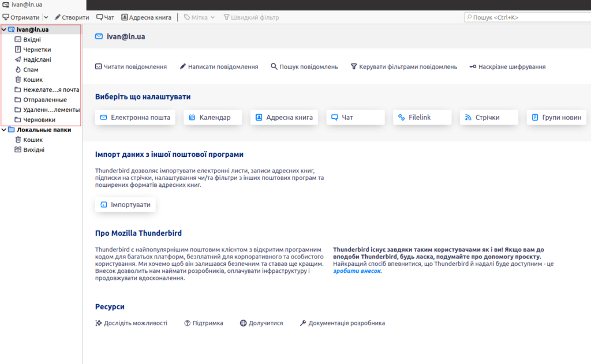Click the Надіслані paper plane icon
The width and height of the screenshot is (591, 364).
tap(18, 59)
